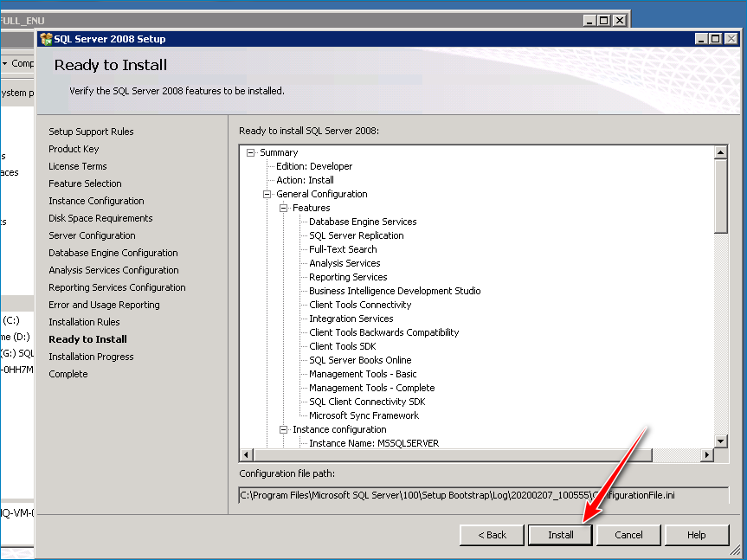This screenshot has width=747, height=560.
Task: Click the summary list scroll down arrow
Action: click(720, 441)
